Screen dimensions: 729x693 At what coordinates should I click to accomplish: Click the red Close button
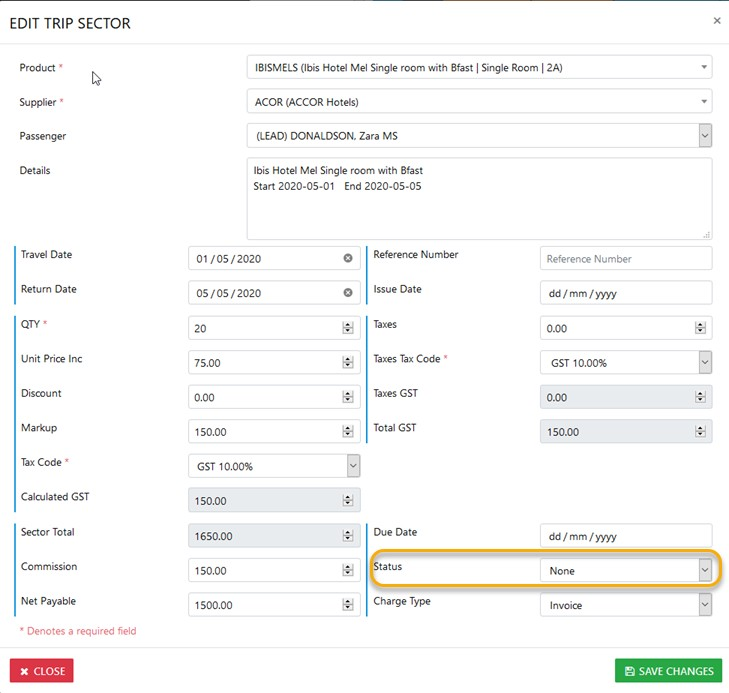[42, 671]
